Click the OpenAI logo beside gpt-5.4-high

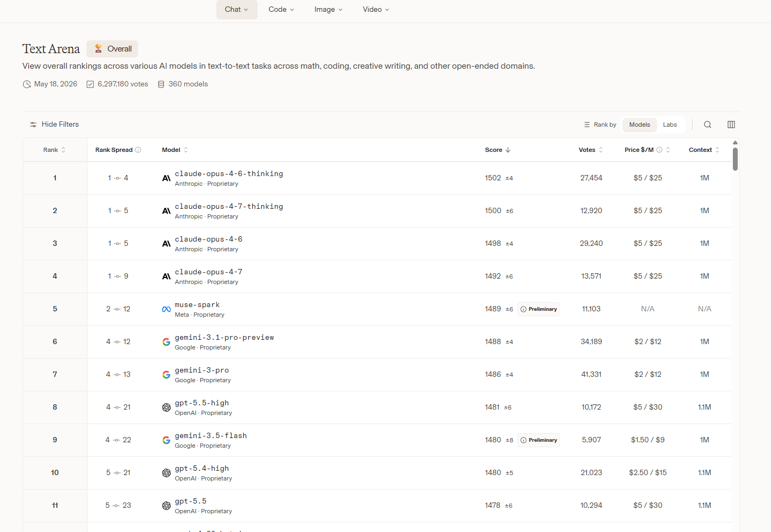[x=166, y=473]
